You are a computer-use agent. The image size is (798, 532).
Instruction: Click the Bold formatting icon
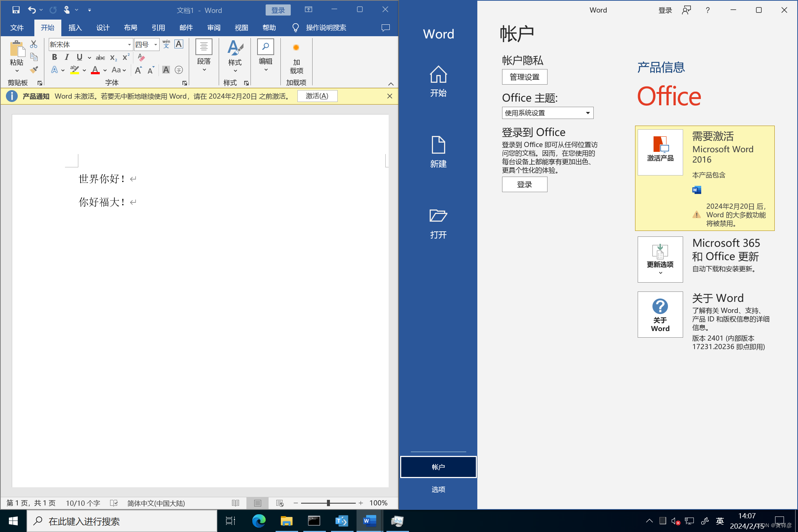tap(54, 57)
